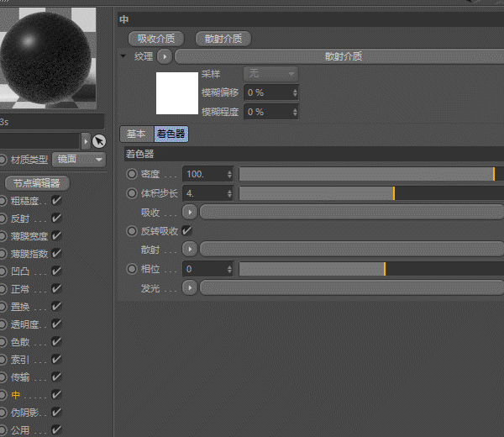
Task: Open the 纹理 texture arrow button
Action: point(165,57)
